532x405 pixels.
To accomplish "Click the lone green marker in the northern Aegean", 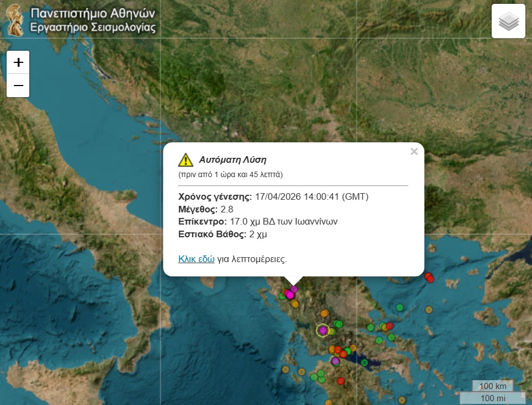I will [400, 307].
